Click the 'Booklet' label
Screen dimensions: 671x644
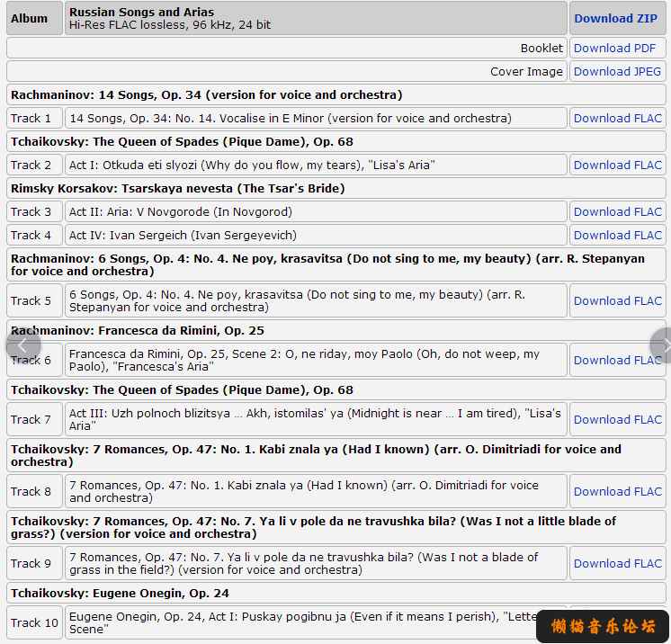click(541, 48)
